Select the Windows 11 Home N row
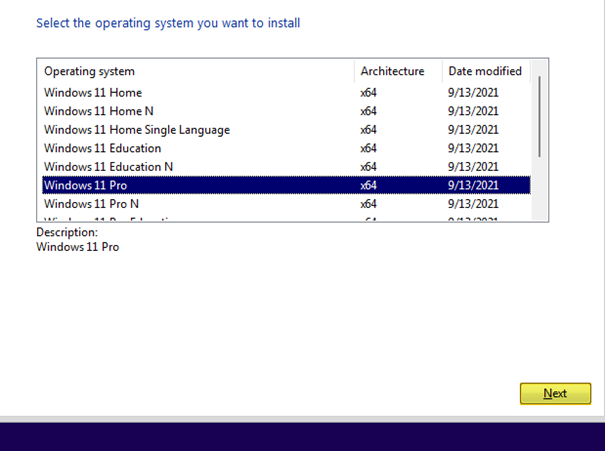 pos(286,111)
